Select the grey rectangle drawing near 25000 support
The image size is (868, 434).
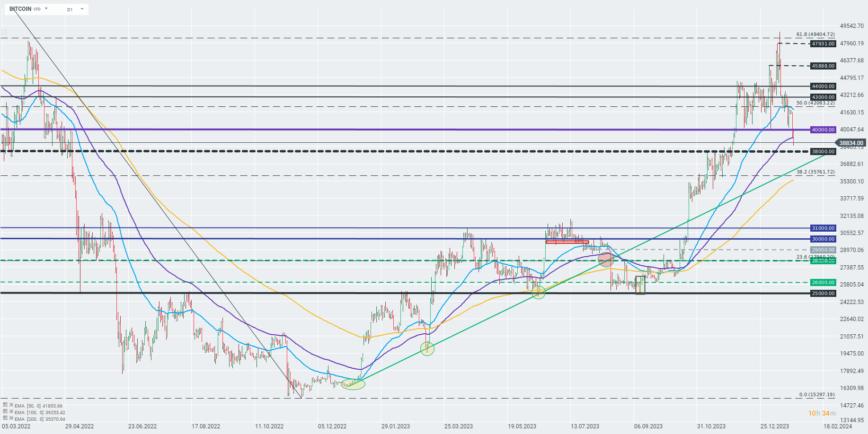click(640, 285)
